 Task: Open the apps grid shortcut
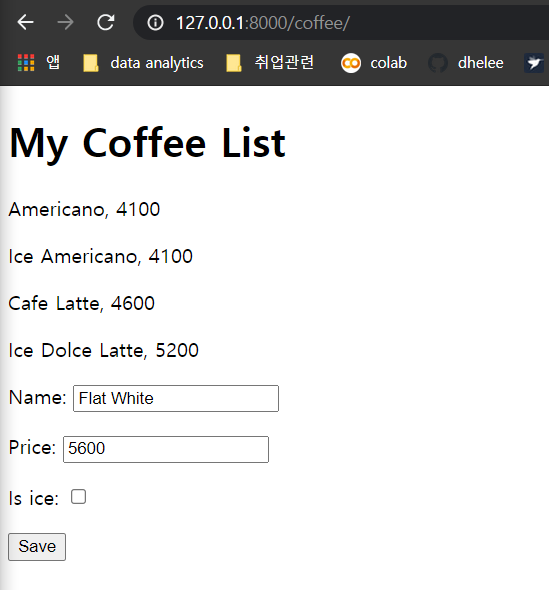pos(38,62)
